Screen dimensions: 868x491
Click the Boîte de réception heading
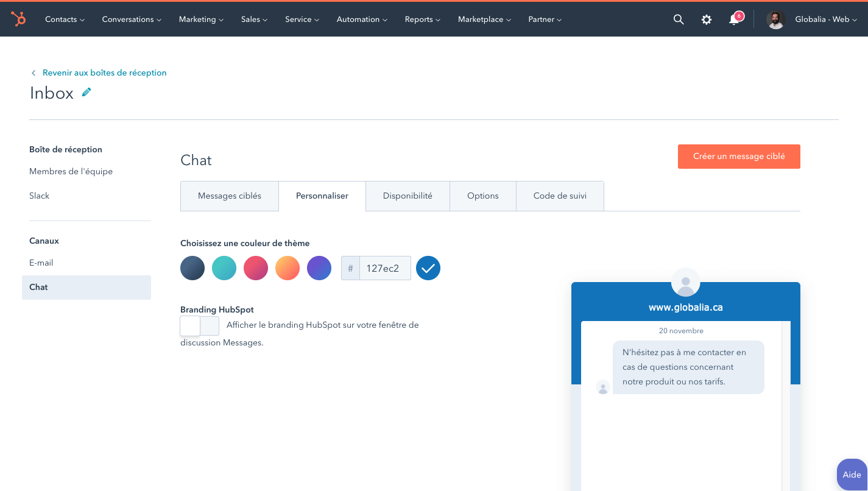66,150
